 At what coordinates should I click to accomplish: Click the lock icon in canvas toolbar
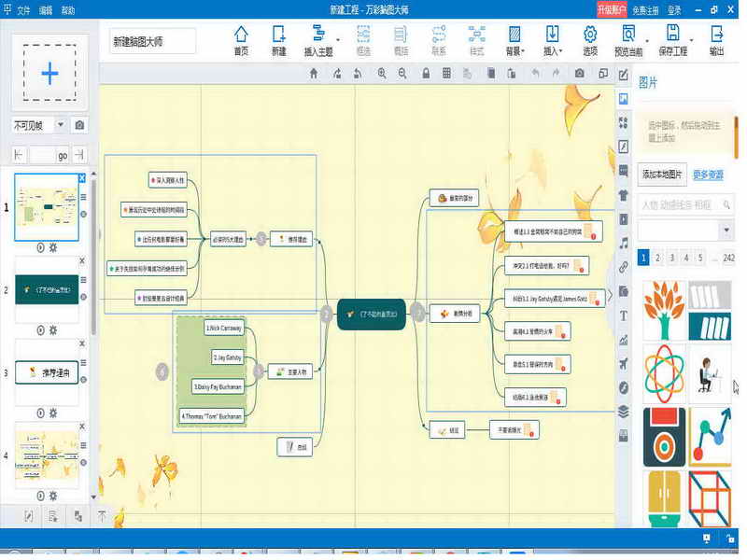(x=426, y=74)
